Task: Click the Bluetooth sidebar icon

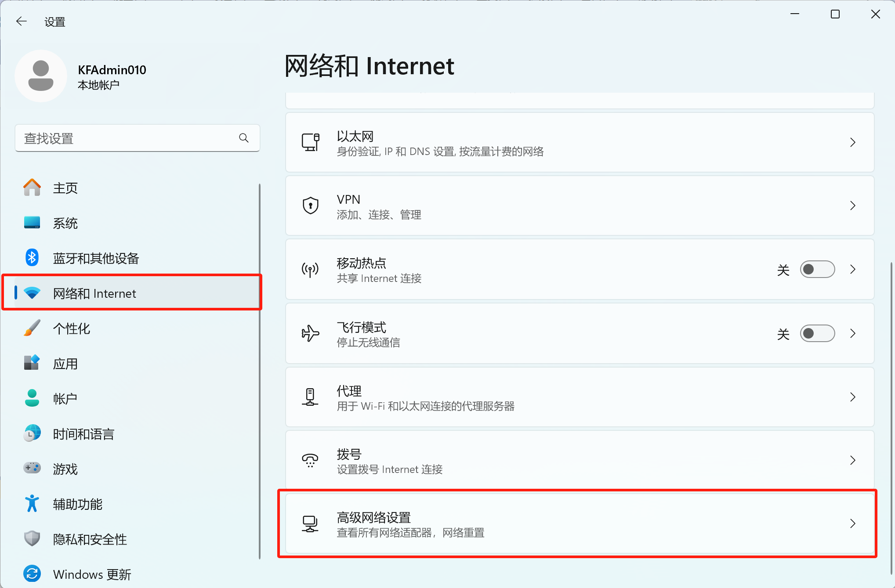Action: pyautogui.click(x=32, y=258)
